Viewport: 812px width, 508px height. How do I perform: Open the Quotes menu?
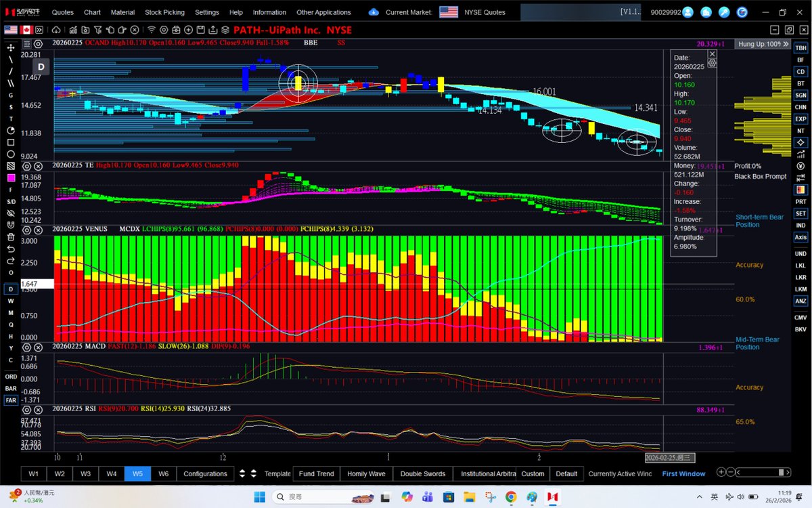pyautogui.click(x=63, y=12)
